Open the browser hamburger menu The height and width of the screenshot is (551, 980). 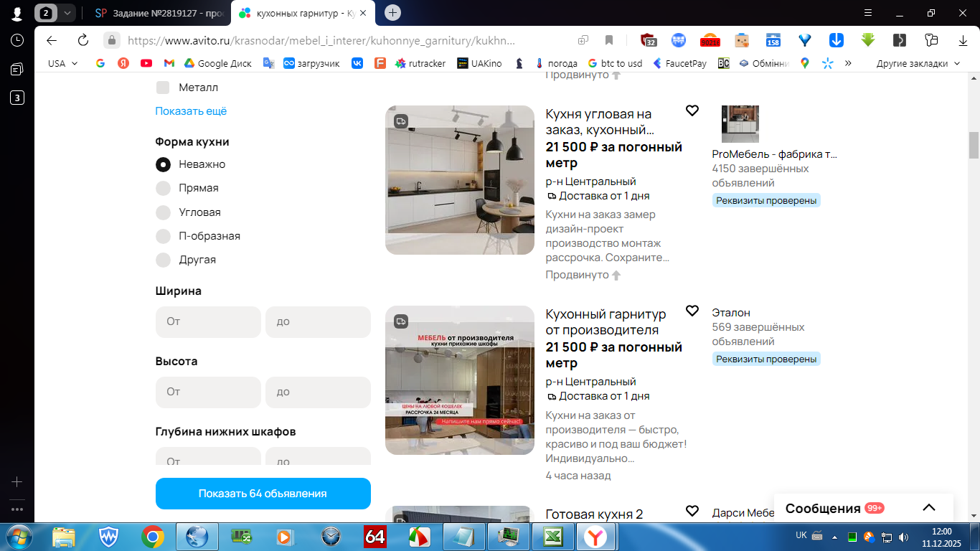coord(868,13)
